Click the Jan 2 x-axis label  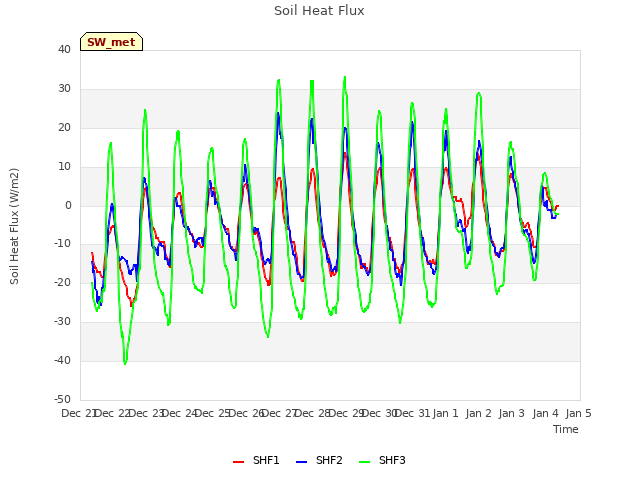tap(478, 413)
